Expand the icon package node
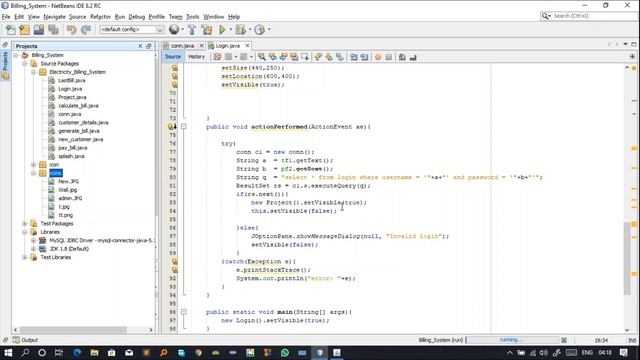The image size is (640, 360). (x=34, y=165)
